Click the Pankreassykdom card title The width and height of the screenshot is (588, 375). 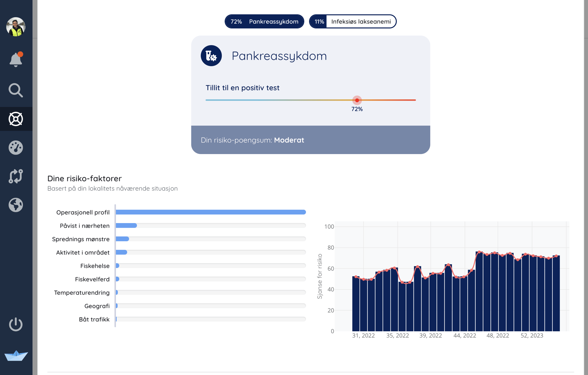(279, 56)
